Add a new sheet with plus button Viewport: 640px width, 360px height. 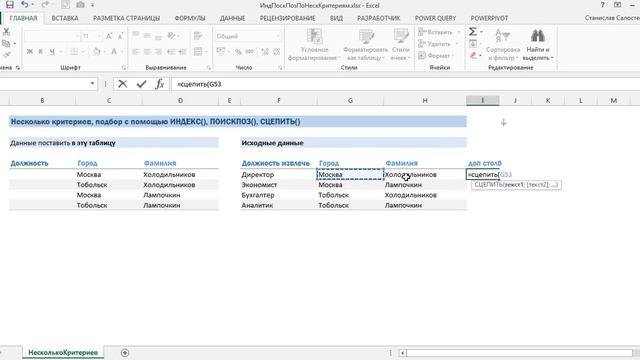(x=125, y=353)
